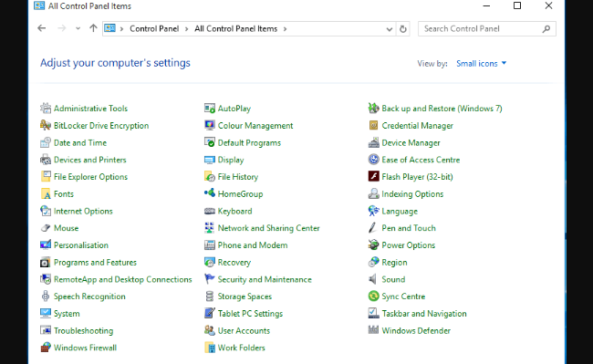This screenshot has height=364, width=593.
Task: Click the Control Panel breadcrumb
Action: click(154, 28)
